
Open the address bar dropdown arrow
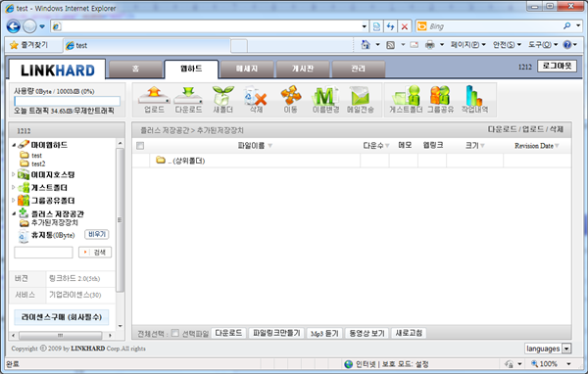[365, 26]
